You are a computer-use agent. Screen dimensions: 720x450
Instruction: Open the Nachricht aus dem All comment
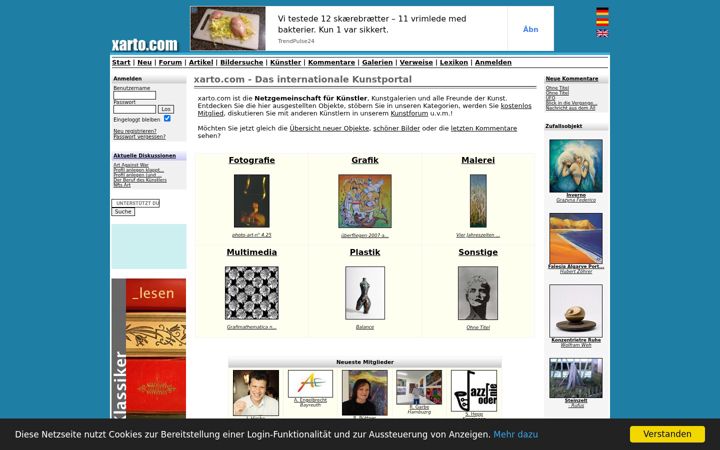point(570,108)
